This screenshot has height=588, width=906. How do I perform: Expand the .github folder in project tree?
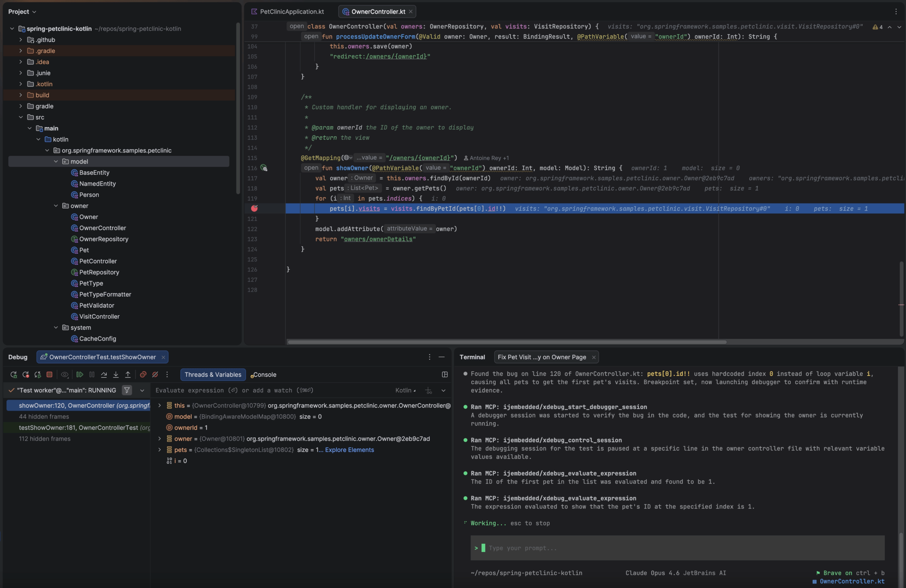(21, 40)
